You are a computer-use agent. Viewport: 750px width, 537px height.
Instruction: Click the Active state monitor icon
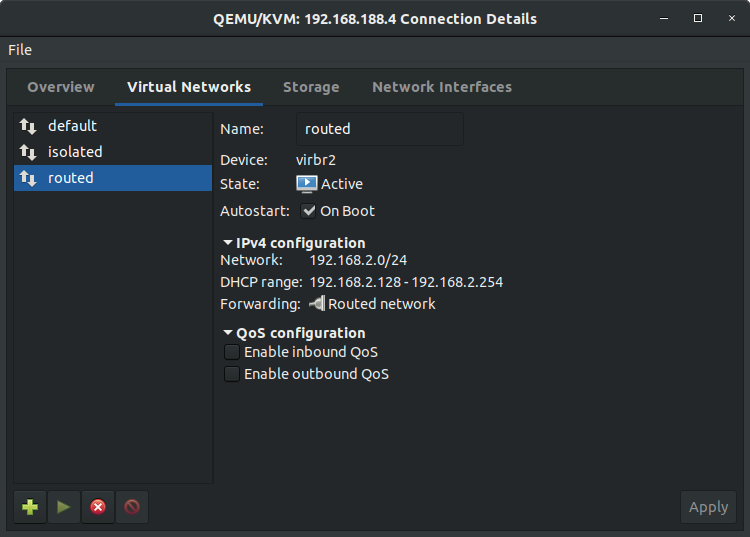307,184
